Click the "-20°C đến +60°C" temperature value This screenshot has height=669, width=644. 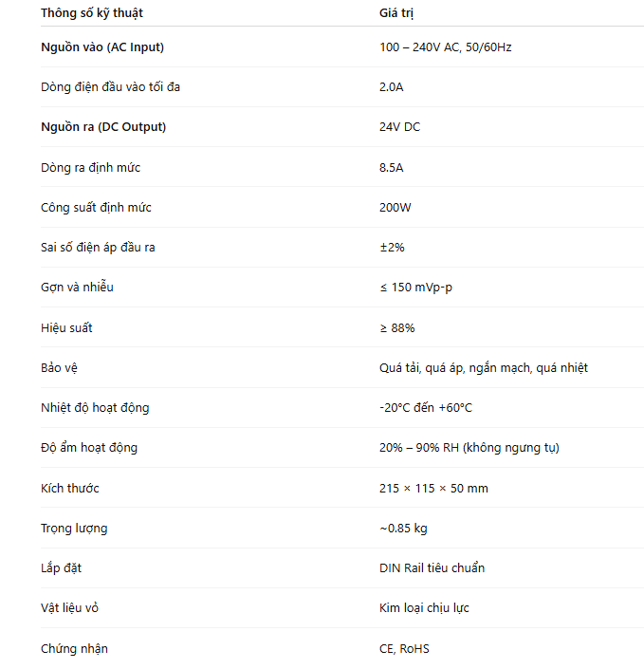point(426,408)
